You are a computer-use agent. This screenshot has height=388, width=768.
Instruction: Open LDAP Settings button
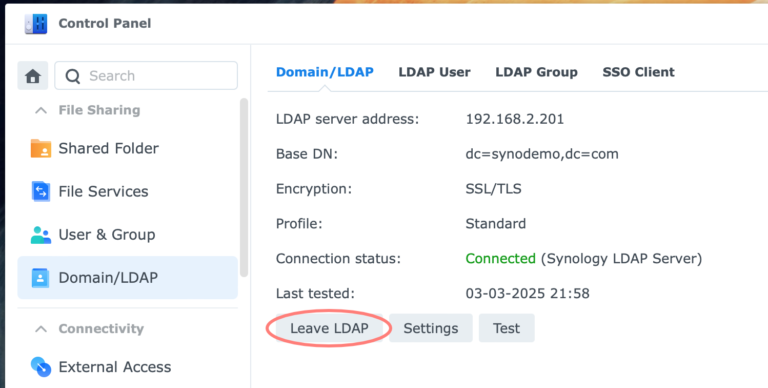(431, 328)
